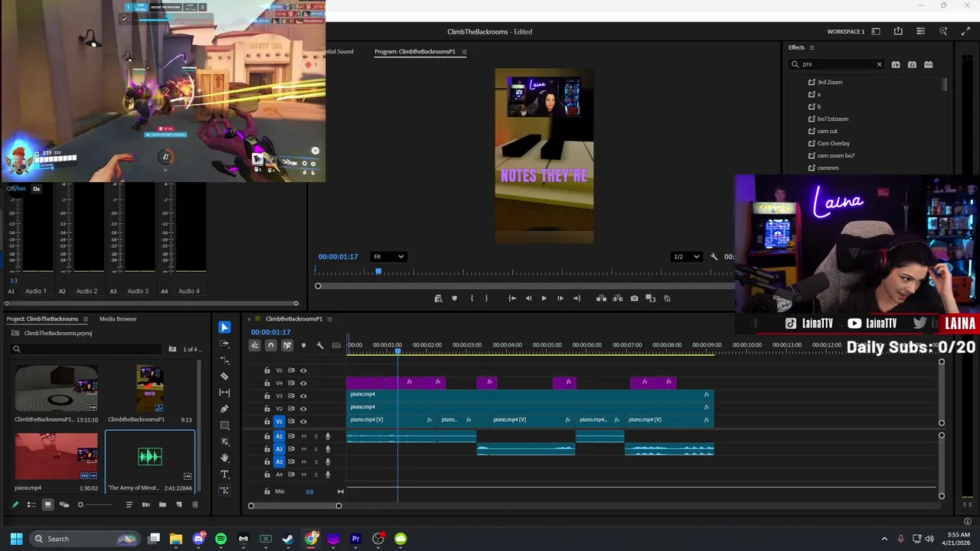The width and height of the screenshot is (980, 551).
Task: Toggle timeline snapping magnet
Action: (271, 346)
